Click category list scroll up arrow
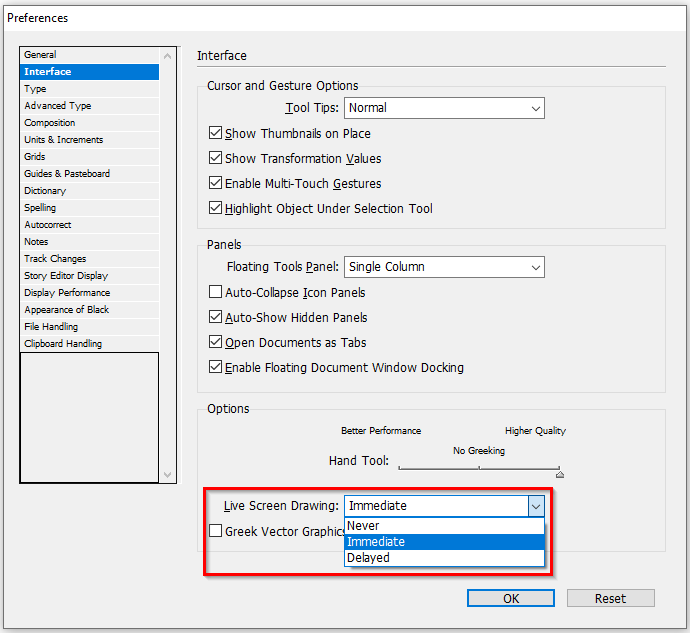 tap(167, 56)
